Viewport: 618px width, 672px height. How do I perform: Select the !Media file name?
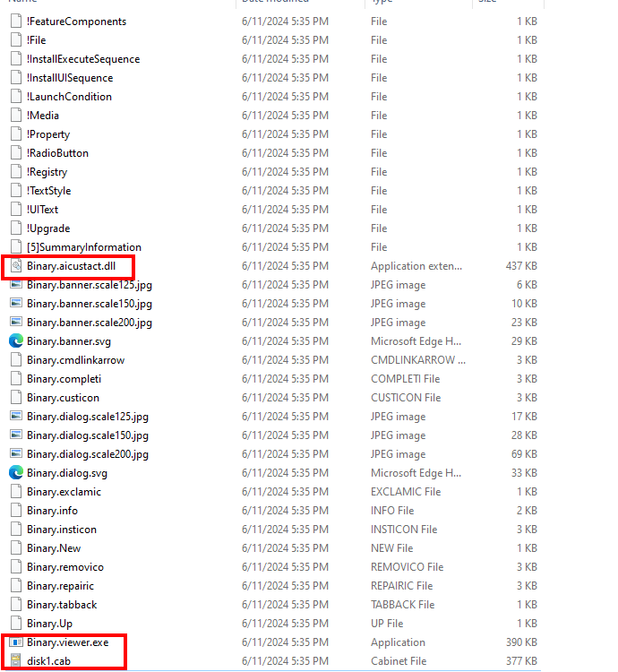(43, 116)
